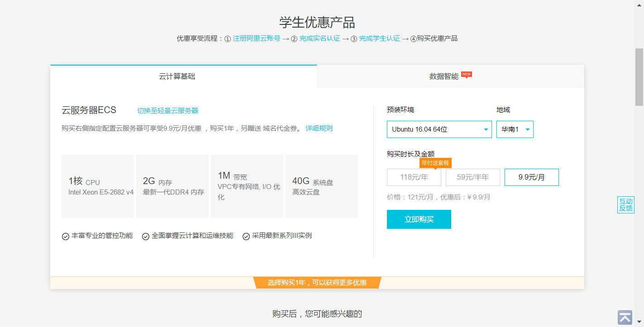Click checkmark icon beside 采用最新系列III实例

pyautogui.click(x=246, y=236)
